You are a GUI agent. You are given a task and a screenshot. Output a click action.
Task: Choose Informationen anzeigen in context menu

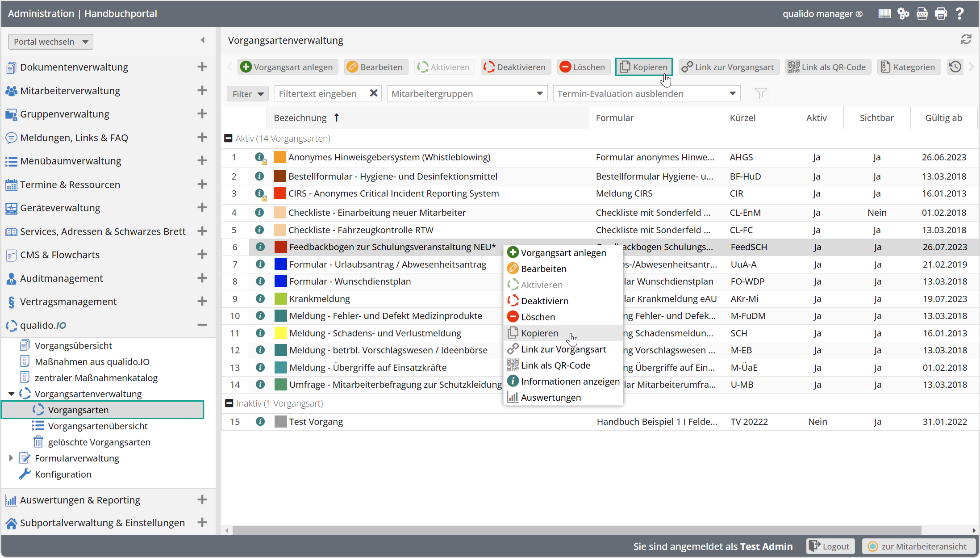[x=563, y=381]
